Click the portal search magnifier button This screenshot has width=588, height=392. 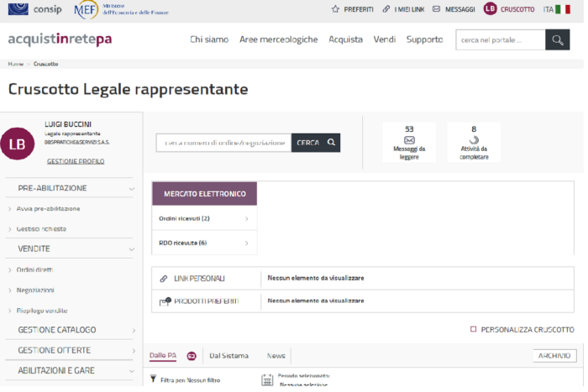click(x=557, y=39)
